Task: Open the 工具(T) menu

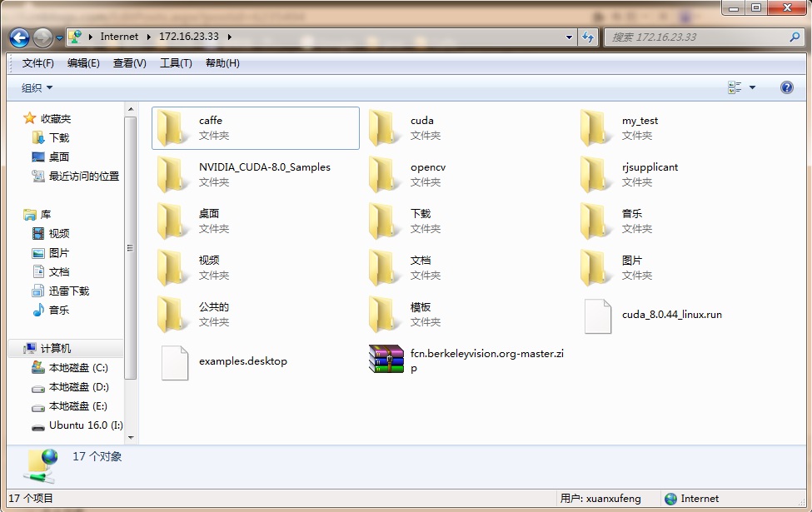Action: pyautogui.click(x=176, y=63)
